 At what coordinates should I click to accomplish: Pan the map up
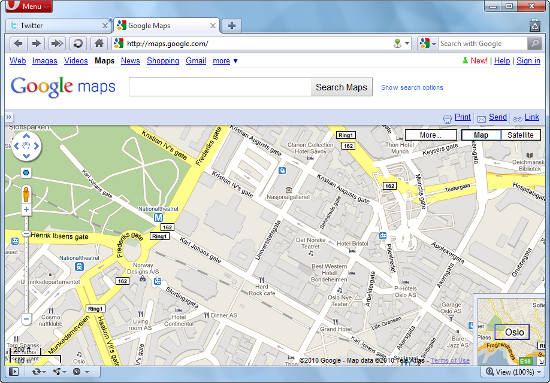pyautogui.click(x=27, y=136)
